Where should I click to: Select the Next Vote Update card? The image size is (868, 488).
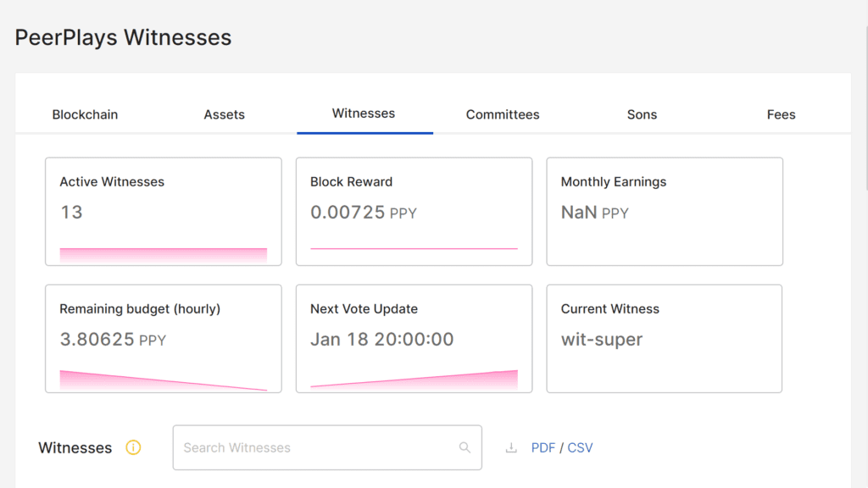414,339
